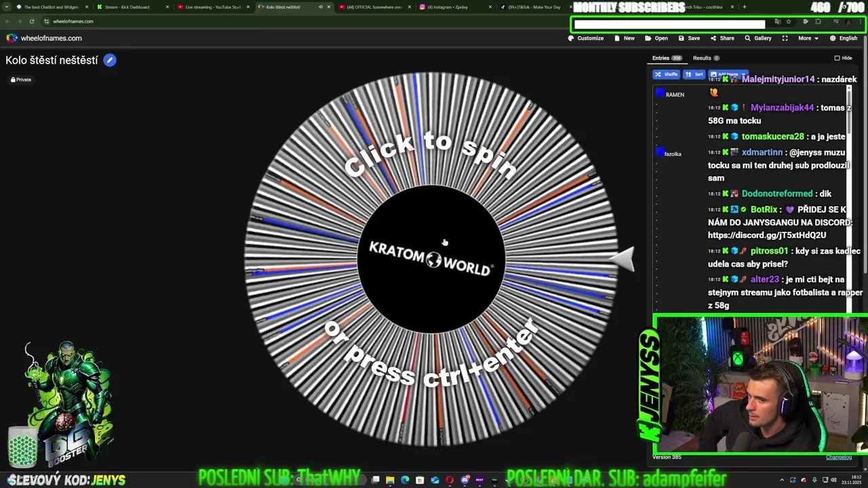This screenshot has height=488, width=868.
Task: Click Mylanzabijak44 username in chat
Action: 782,108
